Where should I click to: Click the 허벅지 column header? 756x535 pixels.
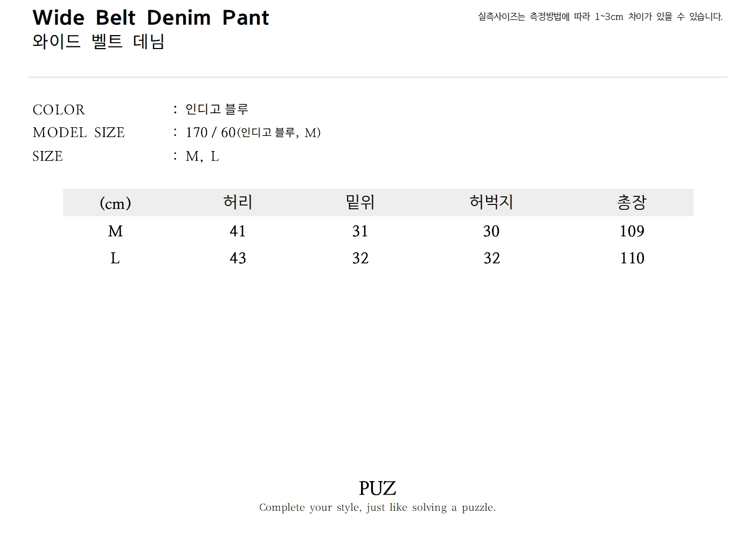pyautogui.click(x=491, y=202)
